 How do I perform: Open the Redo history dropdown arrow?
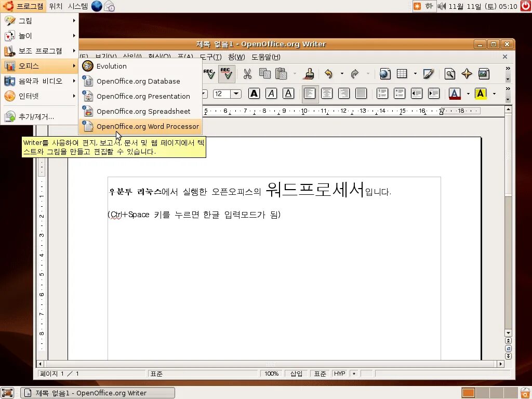pyautogui.click(x=368, y=74)
